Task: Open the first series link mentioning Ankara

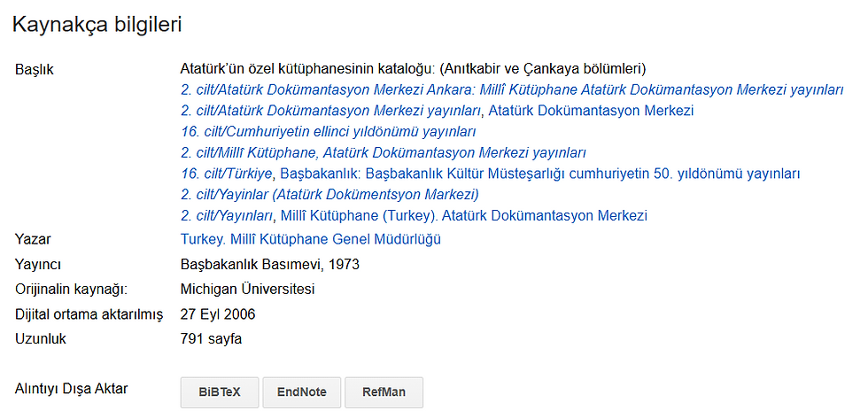Action: pos(512,89)
